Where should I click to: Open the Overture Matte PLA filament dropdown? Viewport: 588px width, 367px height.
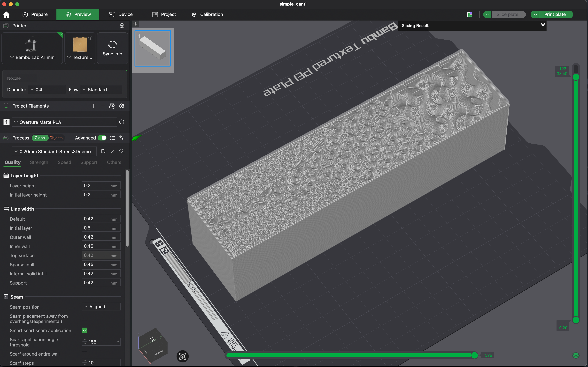[x=64, y=122]
